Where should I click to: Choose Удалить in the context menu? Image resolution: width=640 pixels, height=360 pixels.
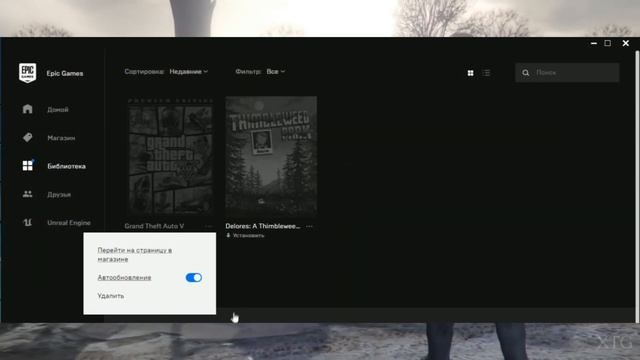click(x=111, y=296)
